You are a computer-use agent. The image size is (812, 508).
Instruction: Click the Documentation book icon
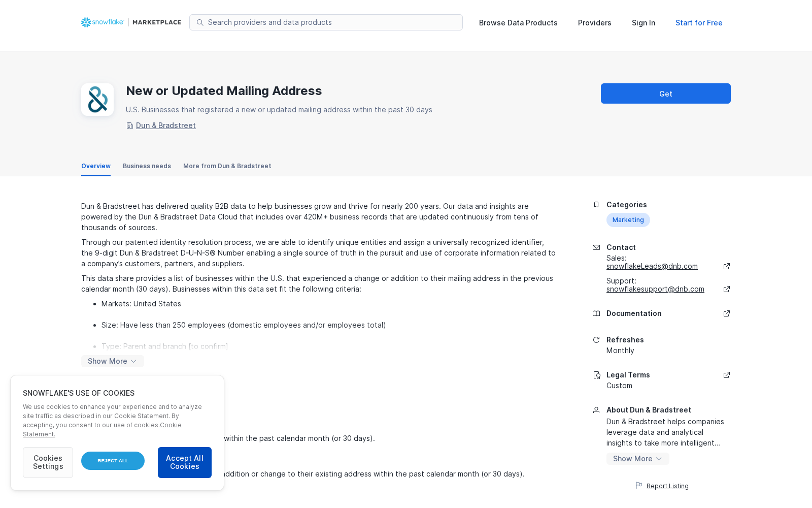tap(596, 313)
